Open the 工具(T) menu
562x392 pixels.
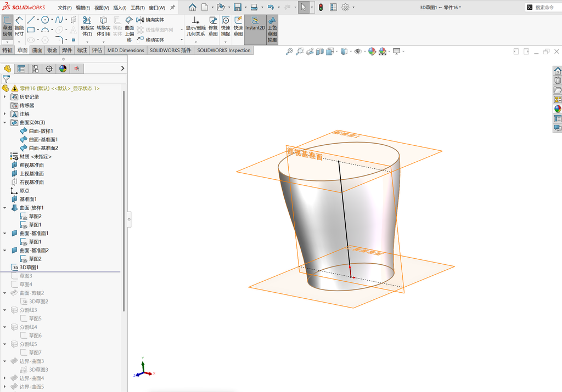click(x=138, y=8)
